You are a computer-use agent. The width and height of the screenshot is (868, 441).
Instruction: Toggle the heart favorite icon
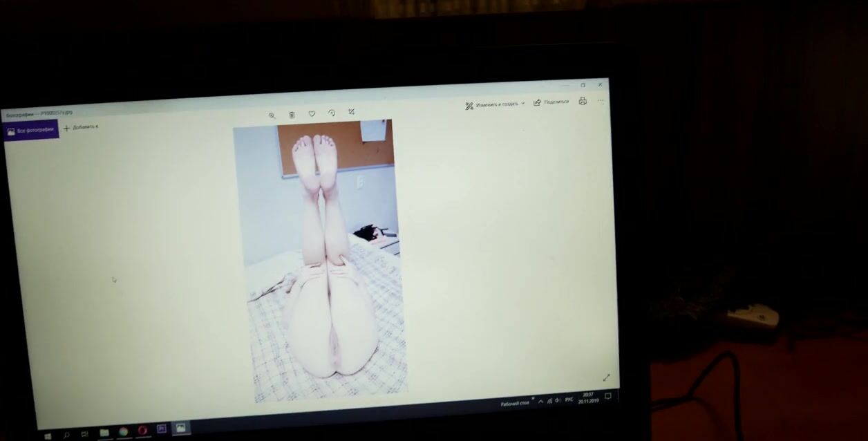click(312, 113)
